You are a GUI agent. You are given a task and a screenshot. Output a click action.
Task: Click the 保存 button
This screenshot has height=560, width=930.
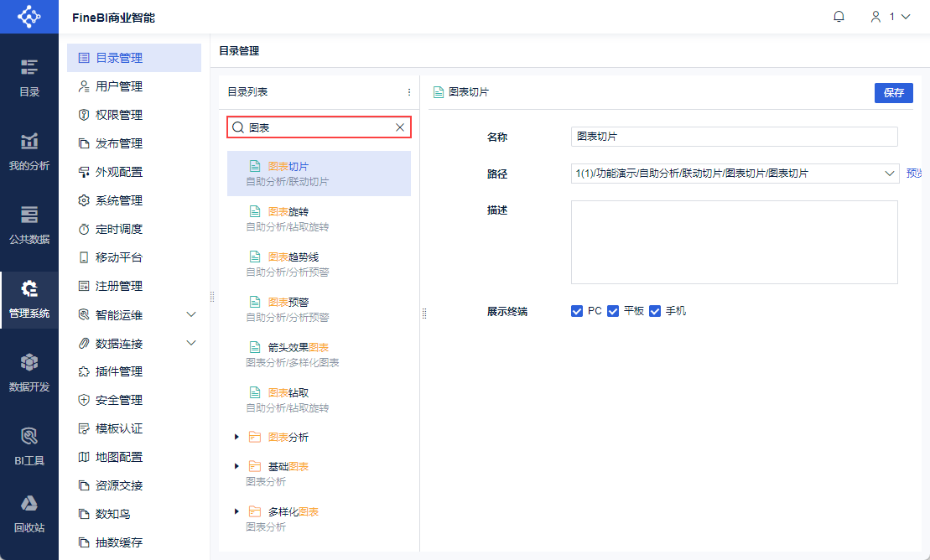coord(893,93)
